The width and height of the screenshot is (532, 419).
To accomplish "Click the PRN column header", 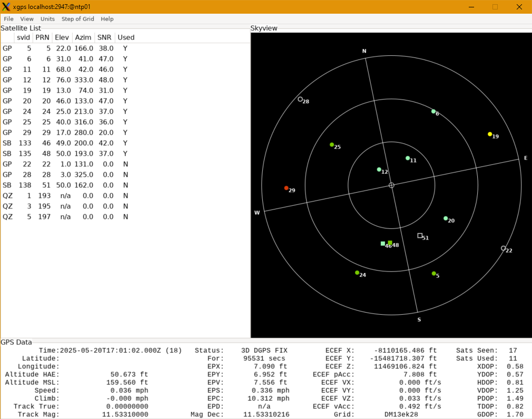I will pos(43,37).
